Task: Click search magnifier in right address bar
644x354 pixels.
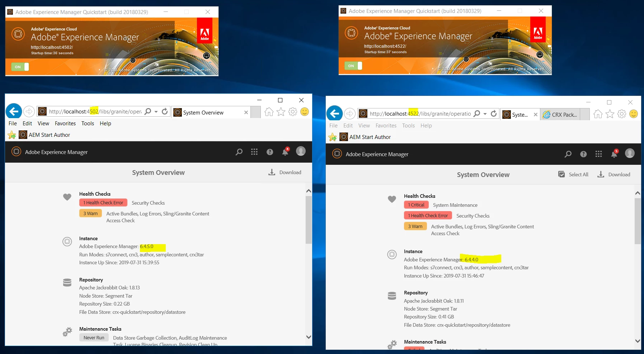Action: (x=477, y=114)
